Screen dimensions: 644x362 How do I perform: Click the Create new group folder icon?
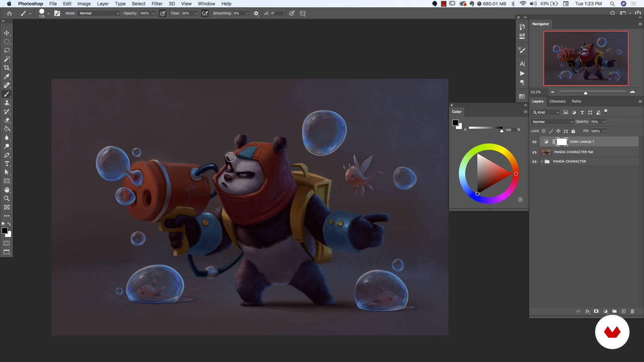[x=614, y=311]
